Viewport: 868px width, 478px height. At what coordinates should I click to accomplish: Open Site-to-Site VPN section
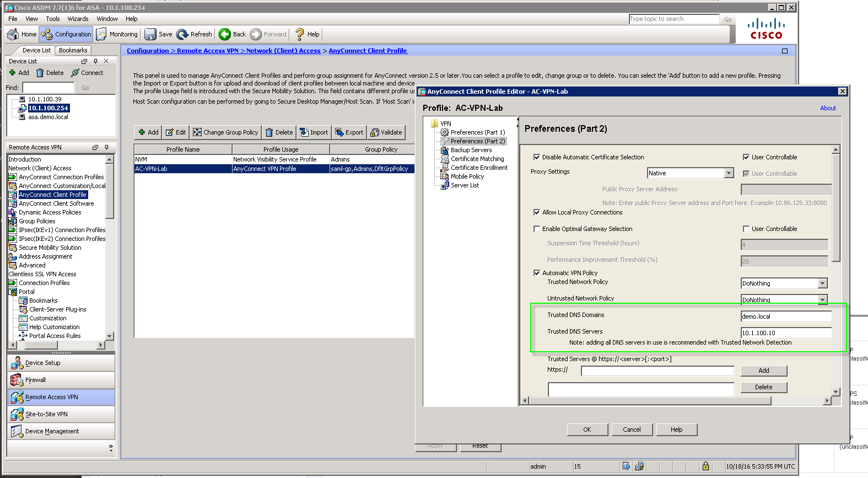tap(61, 414)
